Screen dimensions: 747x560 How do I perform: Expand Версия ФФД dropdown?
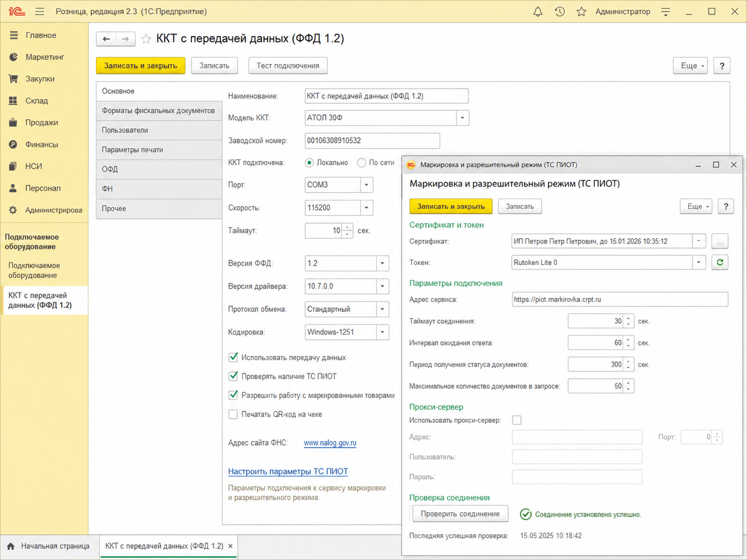click(382, 263)
